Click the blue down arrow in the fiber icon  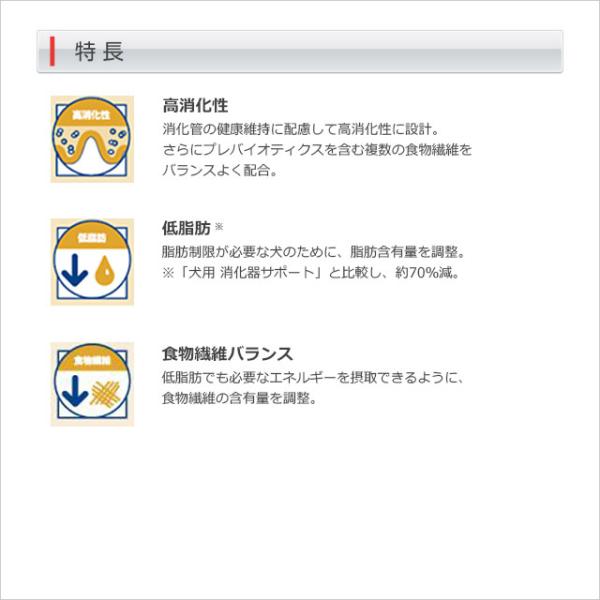click(x=75, y=391)
